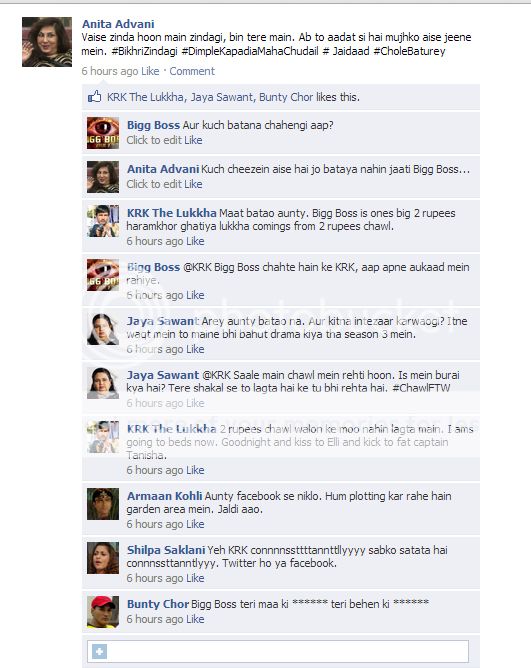This screenshot has width=531, height=668.
Task: Open Anita Advani's main post profile picture
Action: [47, 42]
